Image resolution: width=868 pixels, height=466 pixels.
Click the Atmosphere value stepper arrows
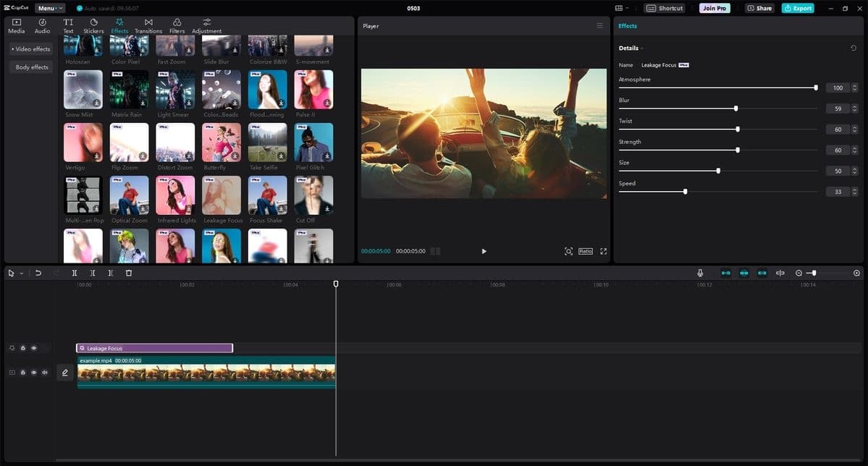(855, 88)
